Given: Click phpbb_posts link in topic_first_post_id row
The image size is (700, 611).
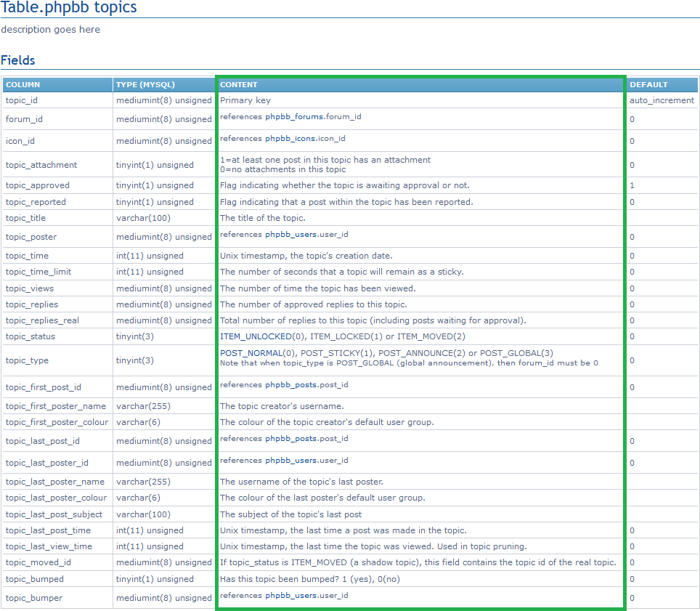Looking at the screenshot, I should [x=290, y=384].
